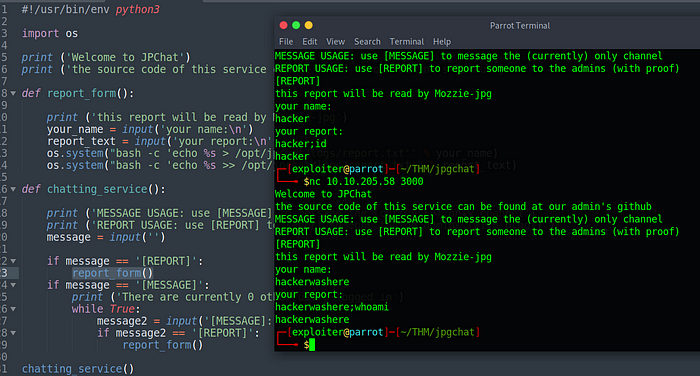This screenshot has width=700, height=376.
Task: Collapse the report_form function fold arrow
Action: point(13,94)
